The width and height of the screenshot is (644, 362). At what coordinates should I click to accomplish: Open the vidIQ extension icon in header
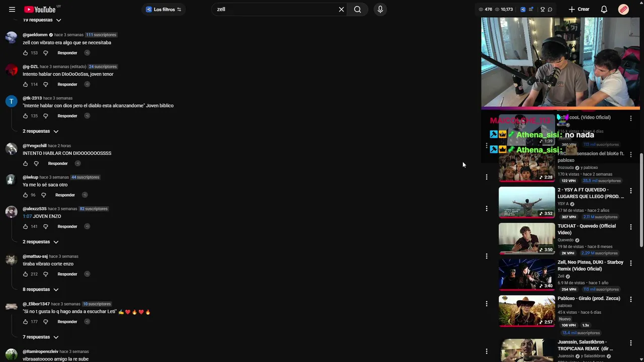click(x=523, y=10)
